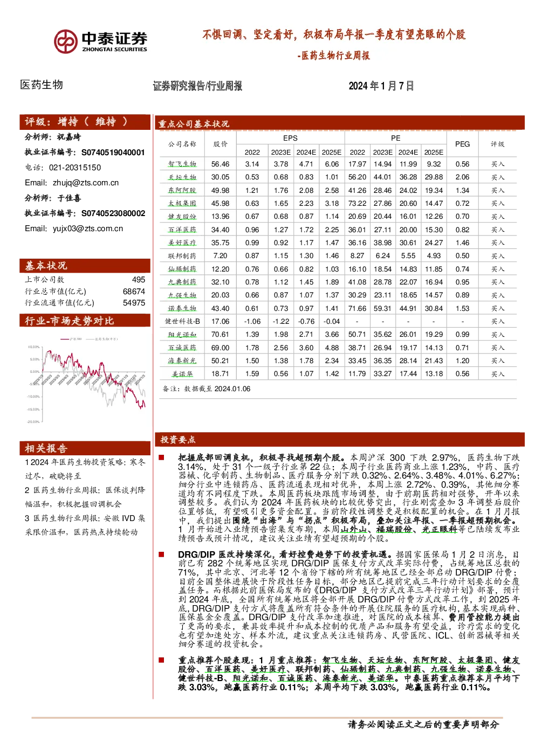The width and height of the screenshot is (535, 756).
Task: Click the 行业-市场走势对比 section header
Action: point(85,321)
